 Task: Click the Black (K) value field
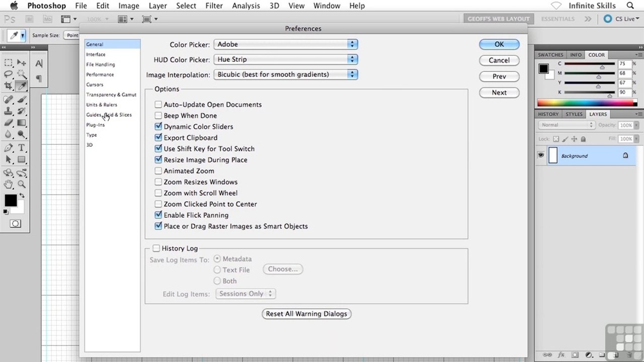pyautogui.click(x=625, y=93)
